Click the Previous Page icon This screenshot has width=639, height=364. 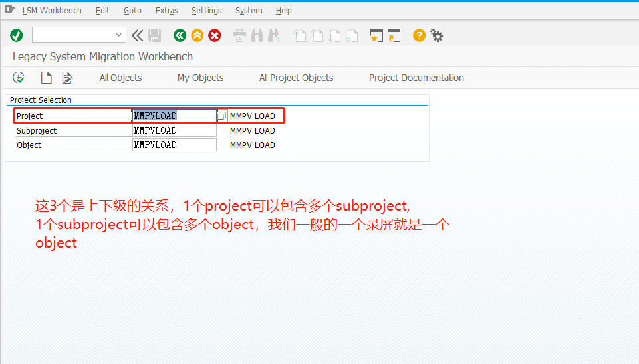click(317, 35)
